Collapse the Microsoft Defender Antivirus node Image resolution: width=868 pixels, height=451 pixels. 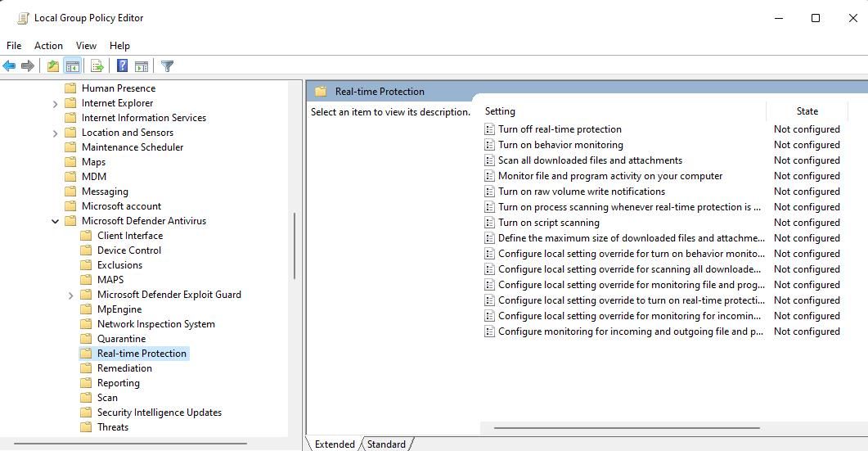55,221
